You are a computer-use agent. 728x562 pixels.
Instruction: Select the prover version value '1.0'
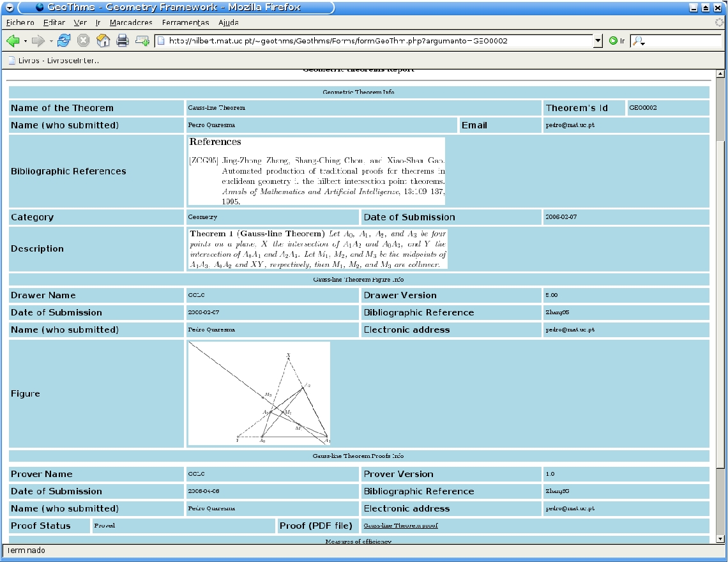click(x=550, y=474)
